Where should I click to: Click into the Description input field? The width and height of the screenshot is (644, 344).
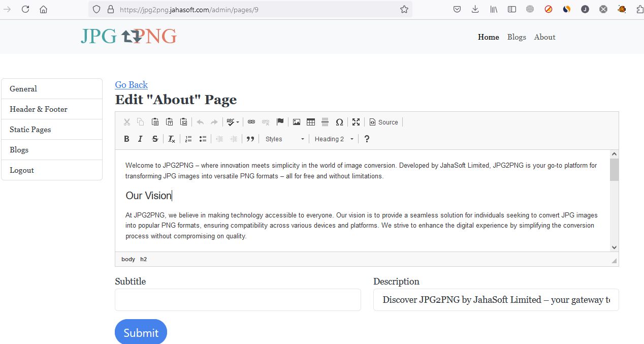496,300
